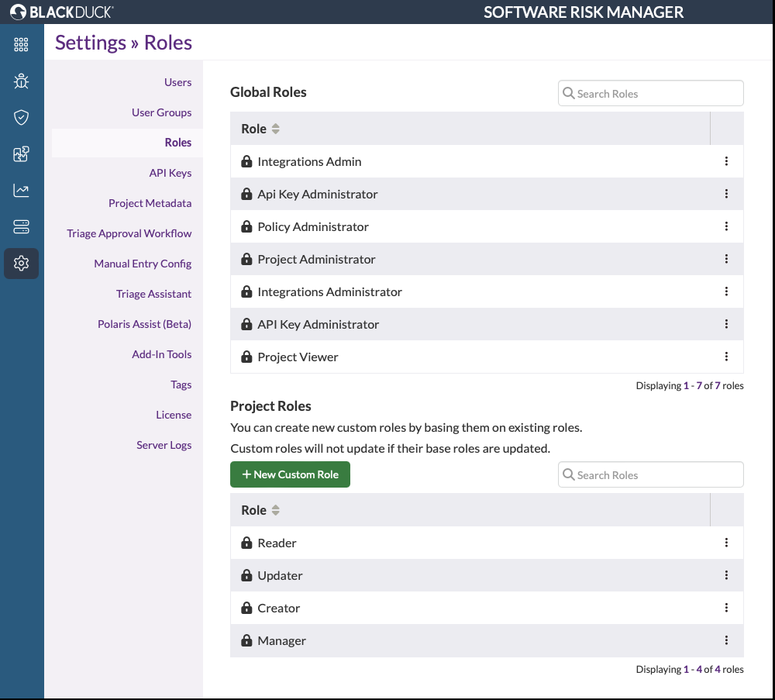
Task: Open Polaris Assist (Beta) page
Action: click(x=144, y=324)
